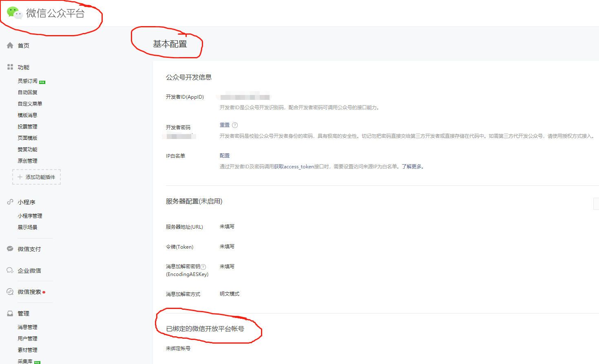599x364 pixels.
Task: Click the chat bubble icon beside 企业微信
Action: pos(10,270)
